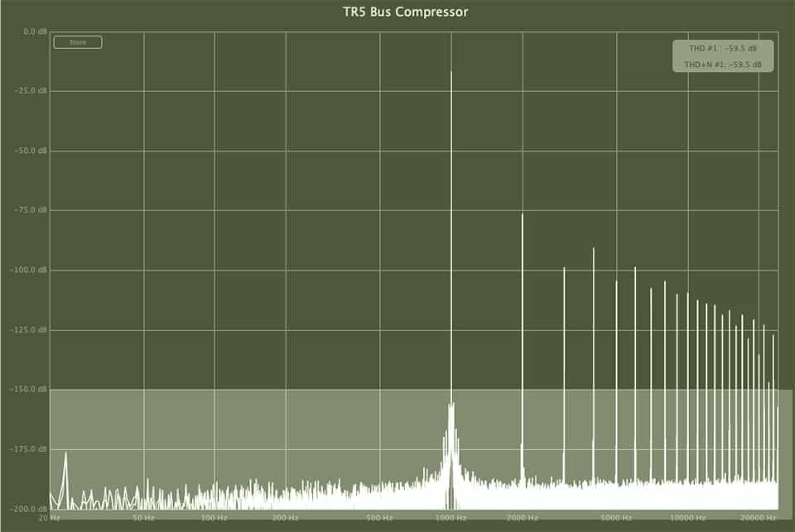Click the -100.0 dB axis label

(x=31, y=270)
